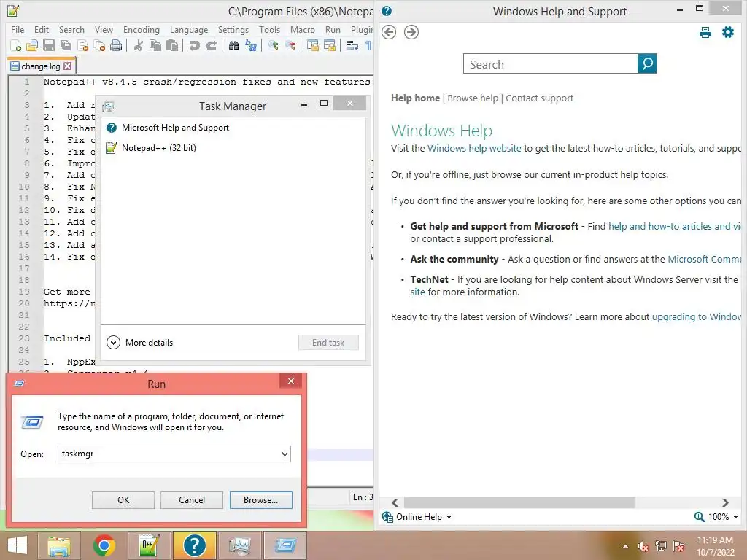Click the End task button
Image resolution: width=747 pixels, height=560 pixels.
(x=328, y=343)
